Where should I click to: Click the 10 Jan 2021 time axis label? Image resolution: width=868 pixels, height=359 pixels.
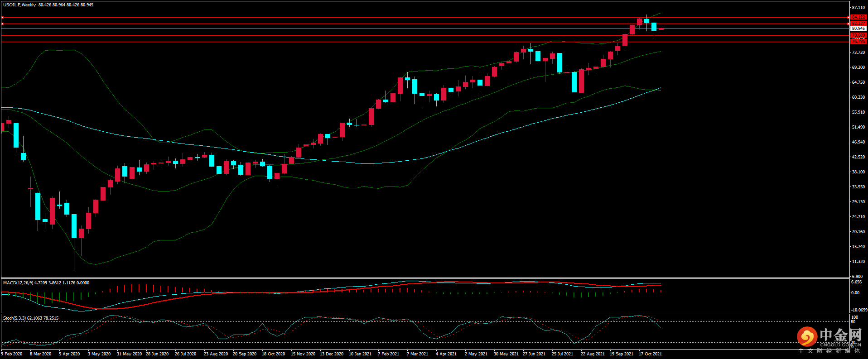(x=360, y=354)
